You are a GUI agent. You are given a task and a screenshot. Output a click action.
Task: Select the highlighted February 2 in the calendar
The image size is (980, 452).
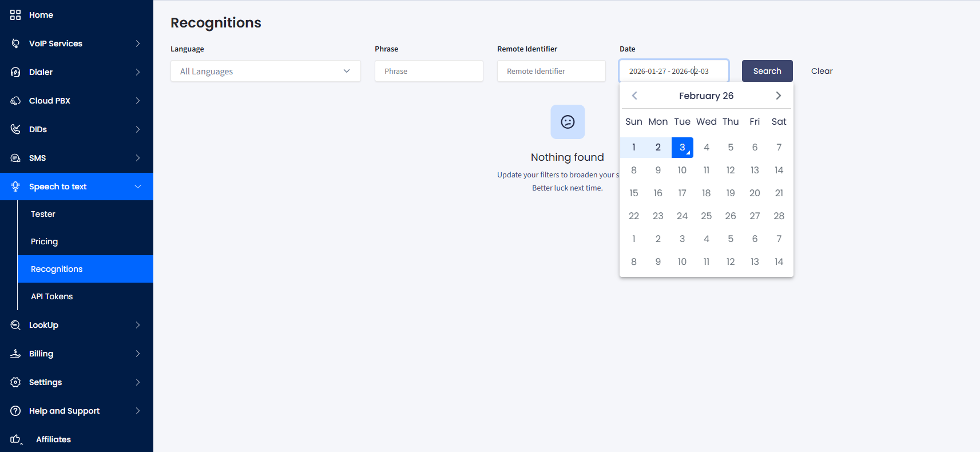pos(658,147)
